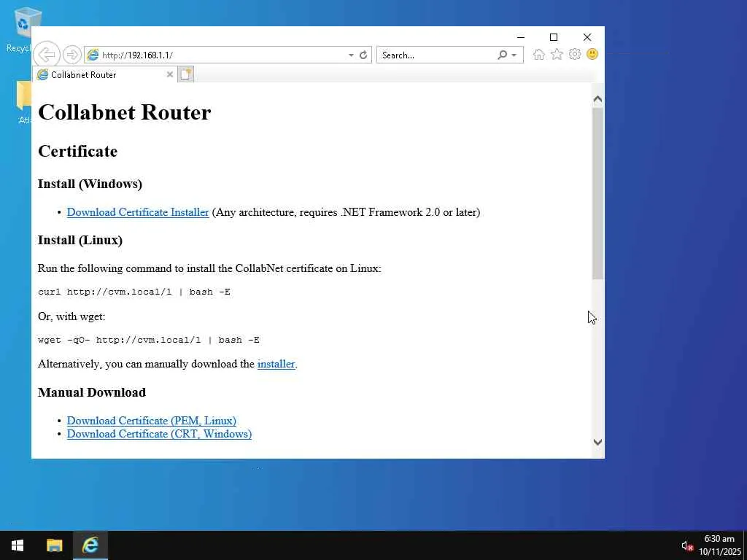This screenshot has height=560, width=747.
Task: Click the Collabnet Router page title
Action: (x=124, y=112)
